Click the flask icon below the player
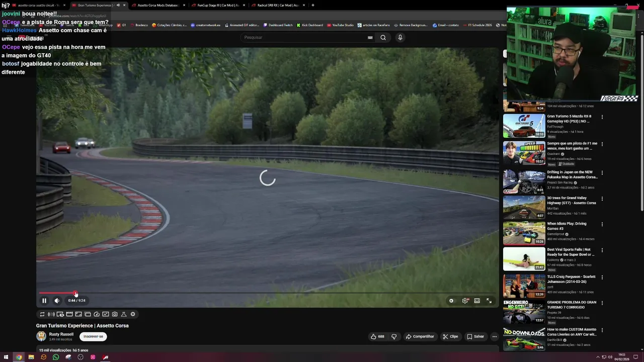 [124, 314]
